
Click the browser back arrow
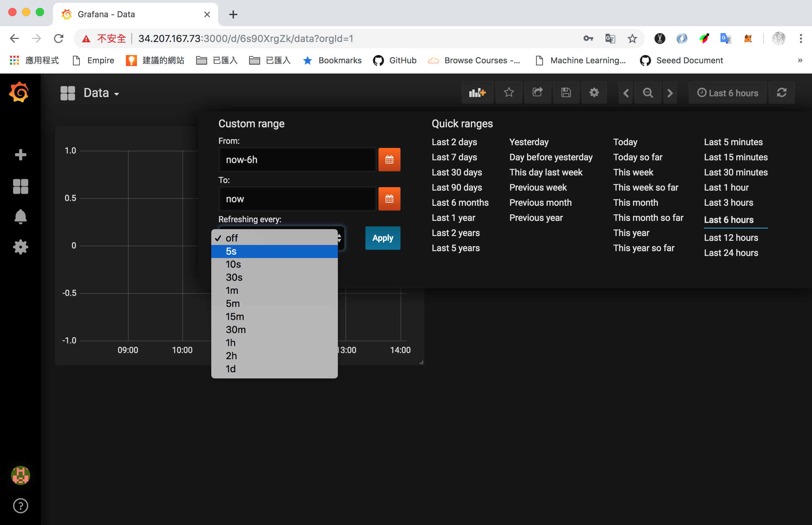[x=14, y=39]
